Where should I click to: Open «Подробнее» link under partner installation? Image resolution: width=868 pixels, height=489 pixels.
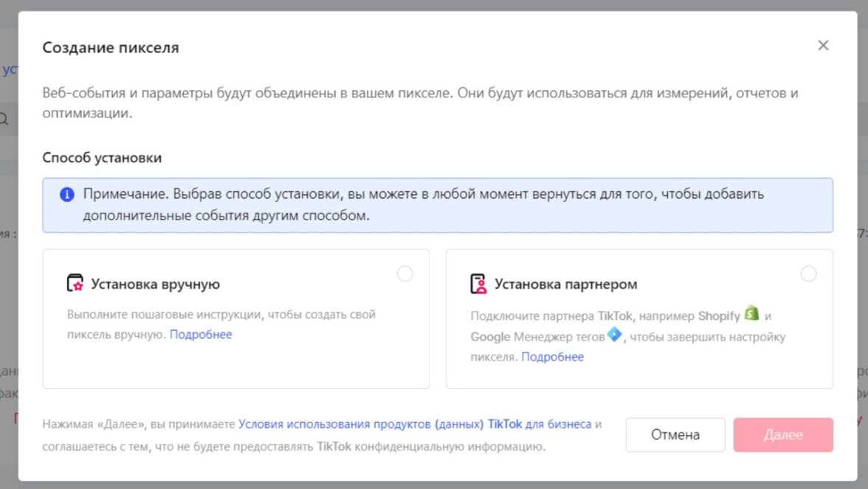pos(552,357)
